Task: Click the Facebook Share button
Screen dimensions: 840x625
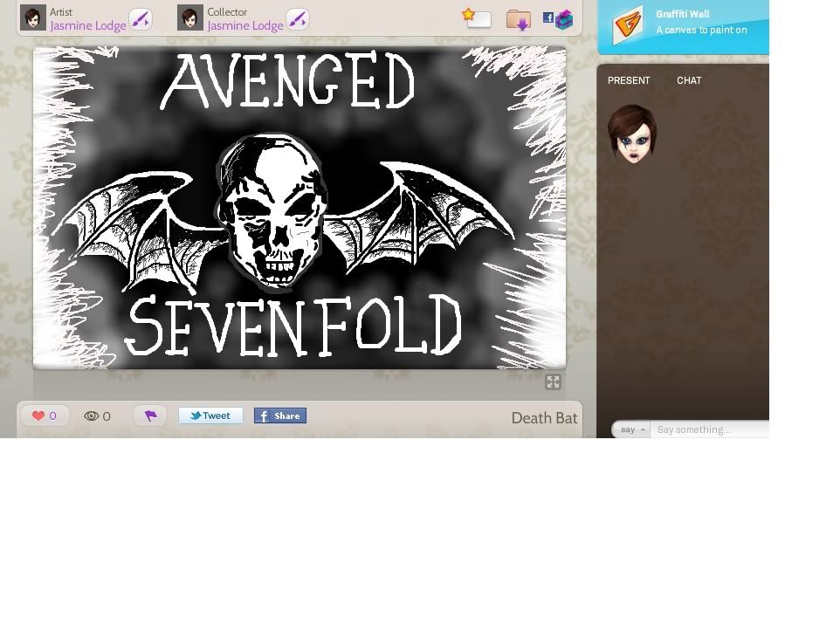Action: 280,416
